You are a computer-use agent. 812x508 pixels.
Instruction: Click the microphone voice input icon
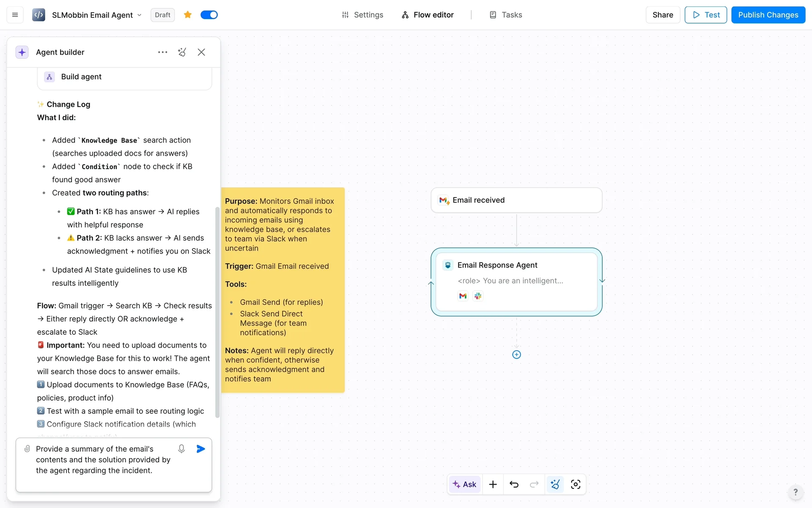click(181, 449)
